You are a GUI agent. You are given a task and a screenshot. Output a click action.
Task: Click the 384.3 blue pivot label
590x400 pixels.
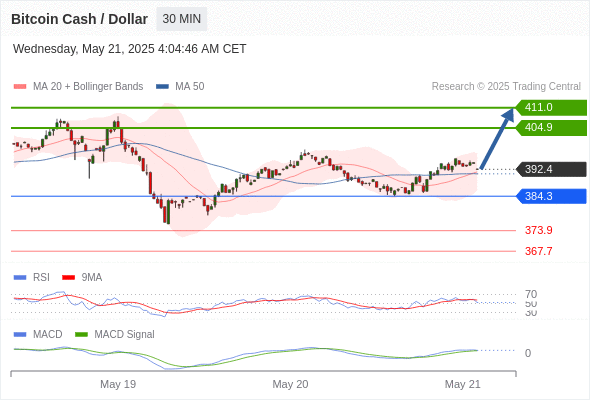[x=551, y=196]
